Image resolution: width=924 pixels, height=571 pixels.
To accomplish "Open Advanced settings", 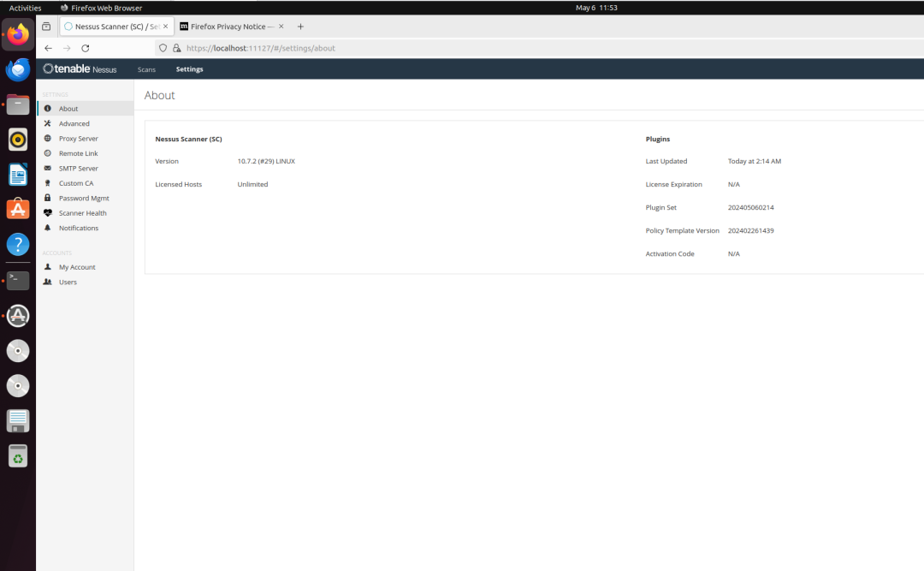I will pos(85,123).
